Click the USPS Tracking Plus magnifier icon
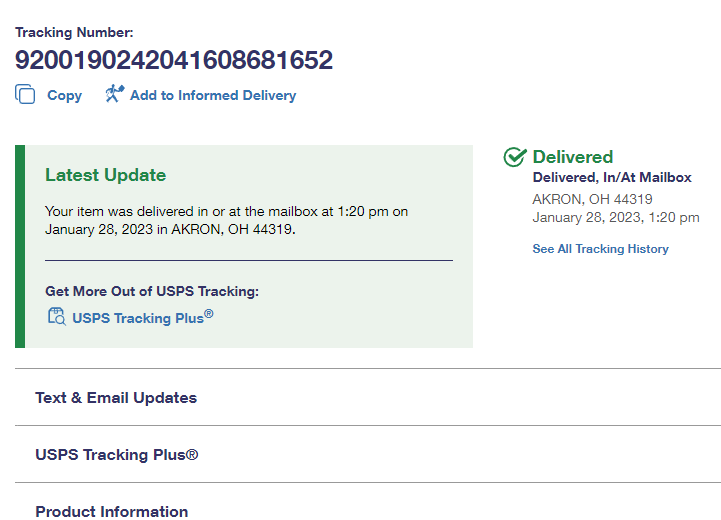The width and height of the screenshot is (721, 520). 56,317
